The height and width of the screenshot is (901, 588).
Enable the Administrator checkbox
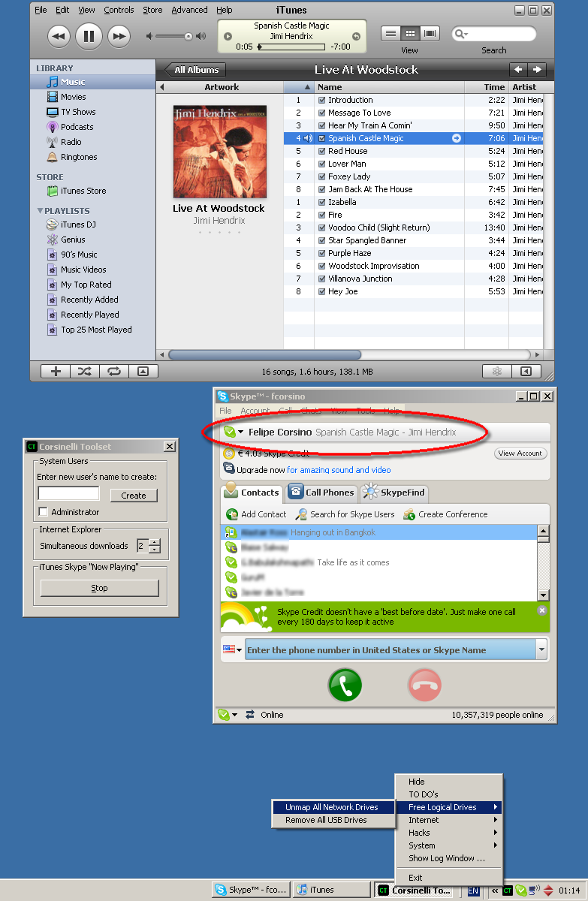tap(43, 512)
